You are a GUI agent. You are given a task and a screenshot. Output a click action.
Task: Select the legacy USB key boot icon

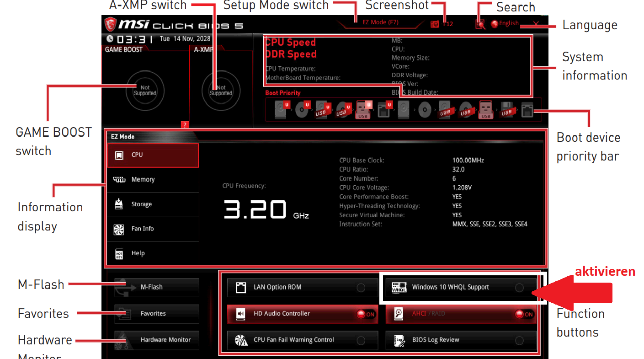[486, 110]
